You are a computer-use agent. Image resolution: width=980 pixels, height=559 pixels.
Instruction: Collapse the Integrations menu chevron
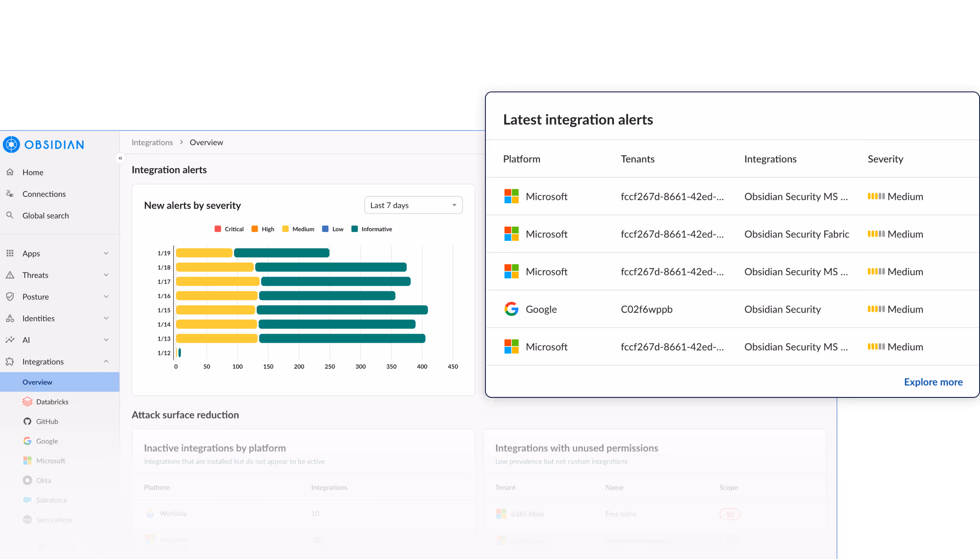(106, 361)
